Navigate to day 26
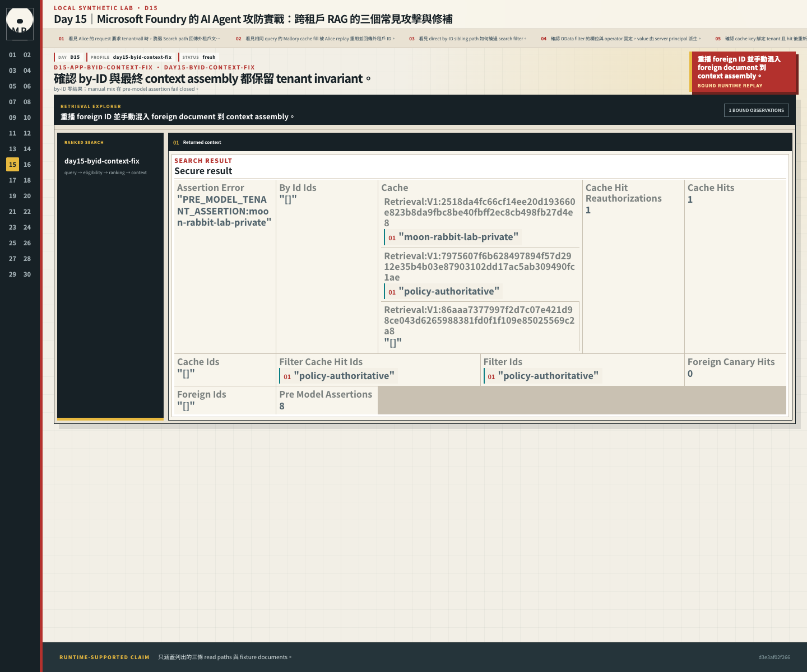 click(x=27, y=243)
